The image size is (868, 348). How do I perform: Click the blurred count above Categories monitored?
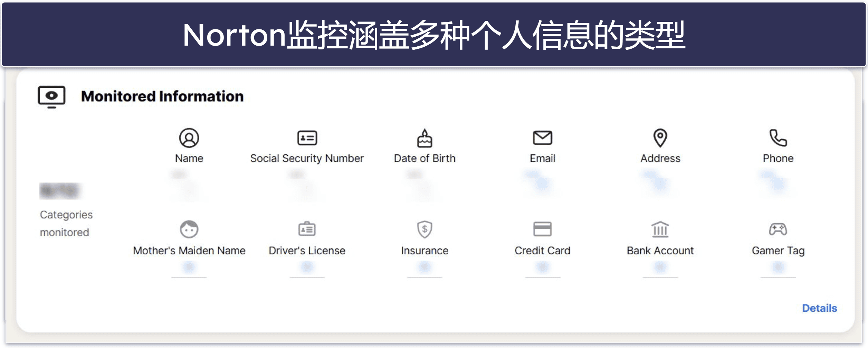pos(60,191)
